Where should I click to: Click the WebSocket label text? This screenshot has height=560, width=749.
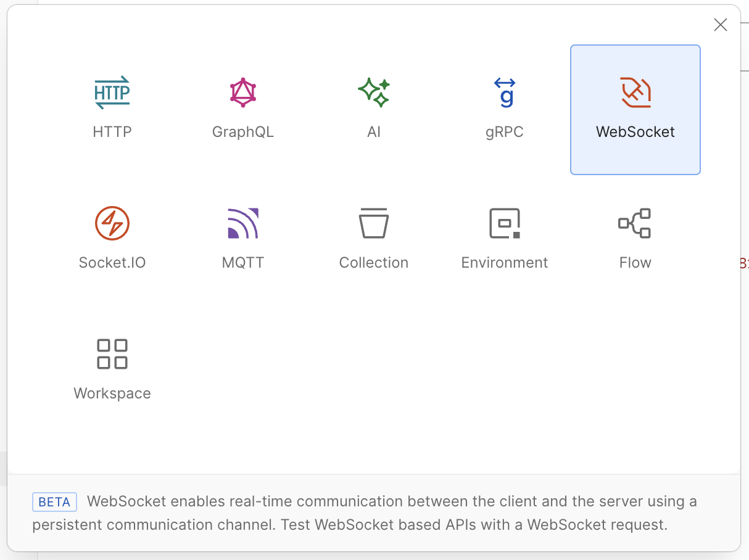pos(635,132)
